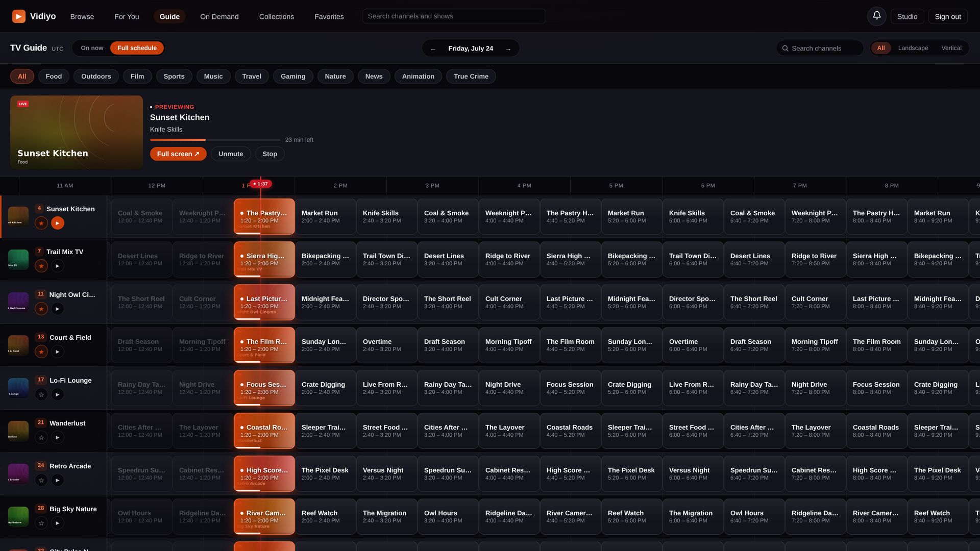980x551 pixels.
Task: Open Night Owl Cinema channel logo
Action: pos(18,302)
